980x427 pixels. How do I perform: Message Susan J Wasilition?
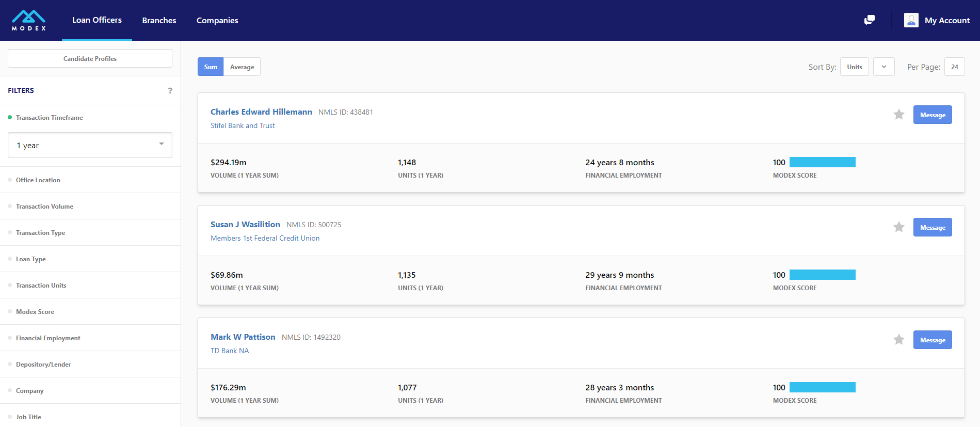[x=933, y=227]
